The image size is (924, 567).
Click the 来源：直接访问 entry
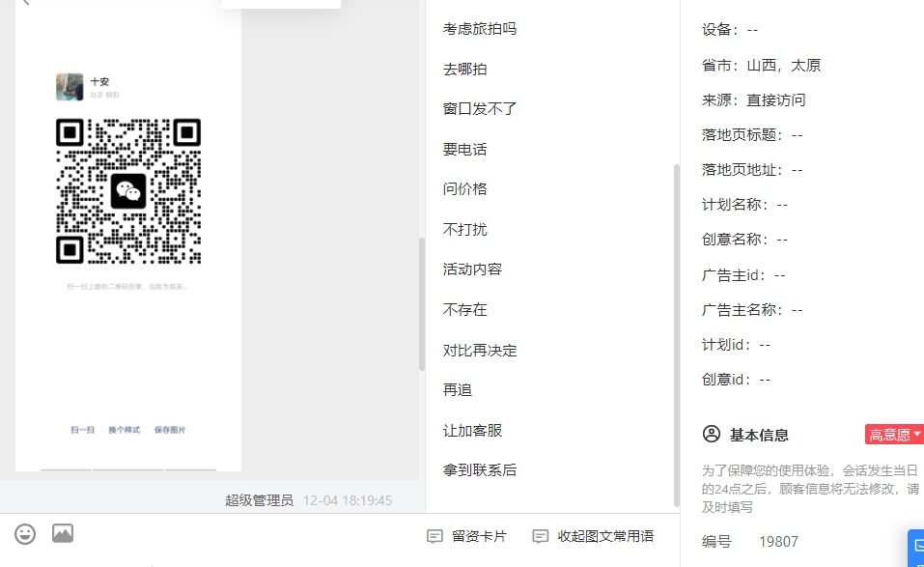pyautogui.click(x=753, y=100)
